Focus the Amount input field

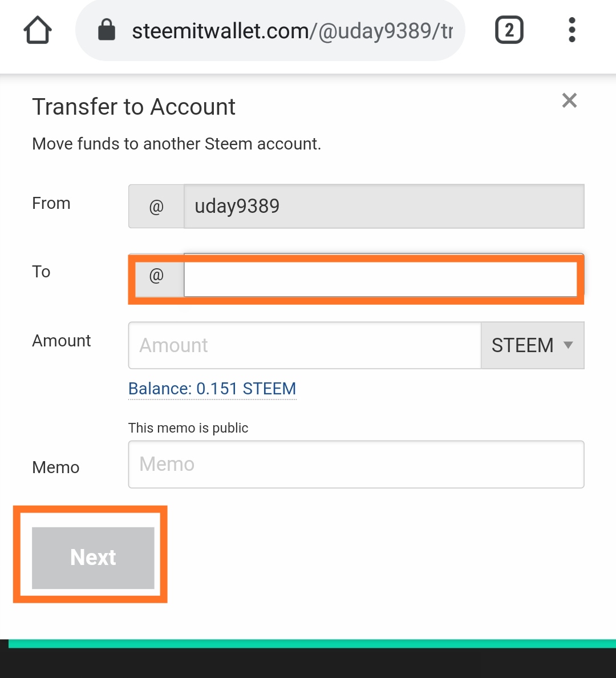[305, 345]
